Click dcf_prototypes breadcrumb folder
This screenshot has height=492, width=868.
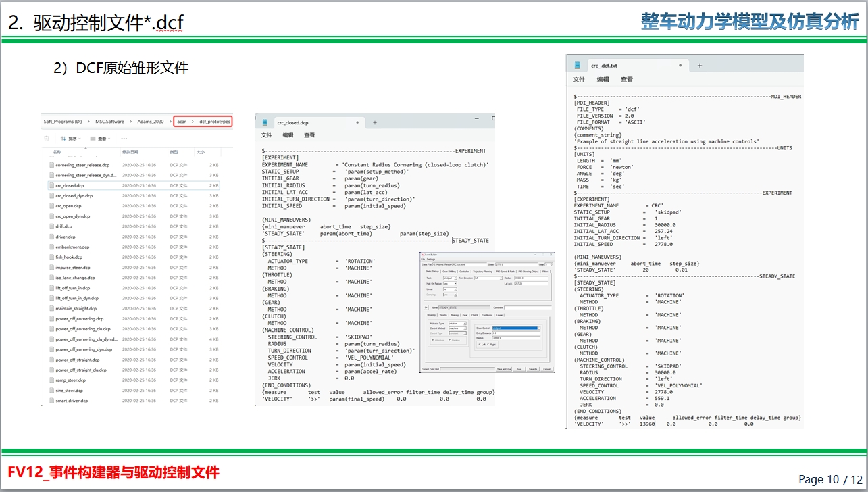[x=215, y=122]
